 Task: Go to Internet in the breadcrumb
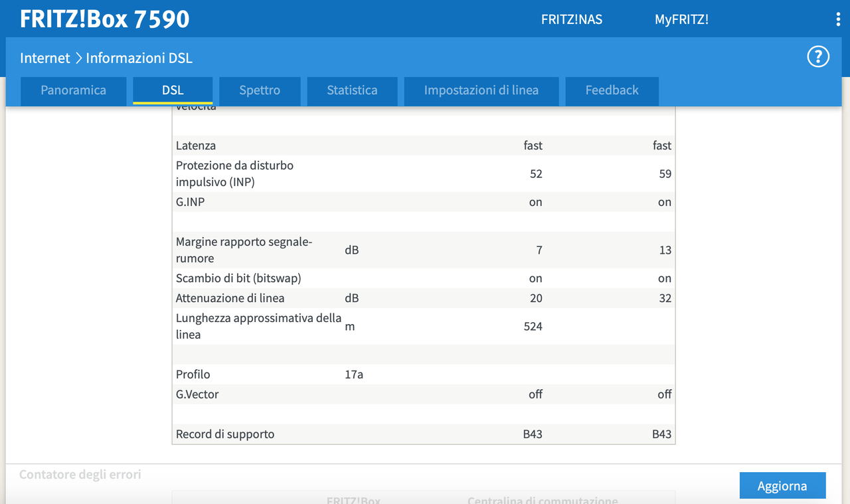point(45,58)
